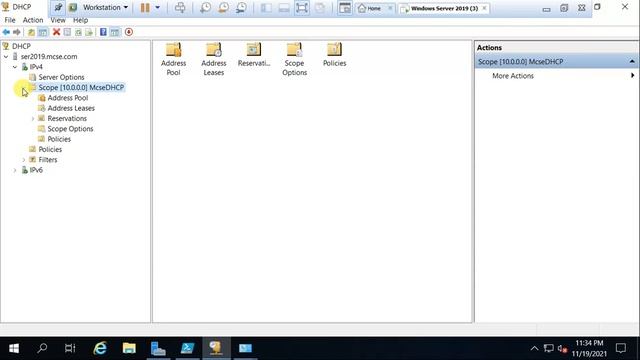The height and width of the screenshot is (360, 640).
Task: Revert the VM to the previous snapshot
Action: pyautogui.click(x=223, y=8)
